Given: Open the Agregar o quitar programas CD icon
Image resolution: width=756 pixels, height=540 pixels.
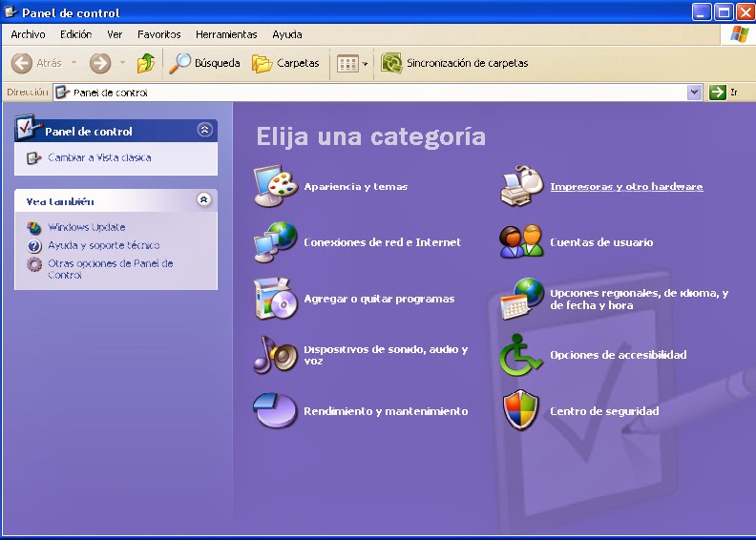Looking at the screenshot, I should pos(275,299).
